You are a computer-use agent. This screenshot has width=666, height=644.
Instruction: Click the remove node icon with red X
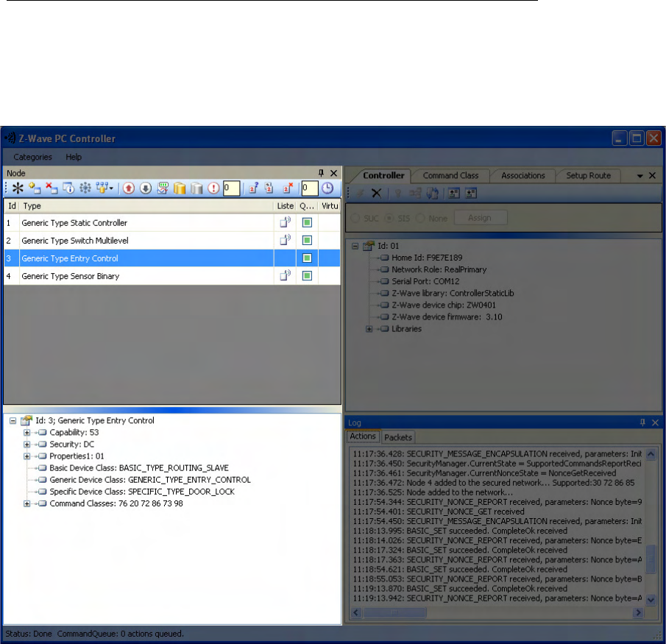[52, 188]
